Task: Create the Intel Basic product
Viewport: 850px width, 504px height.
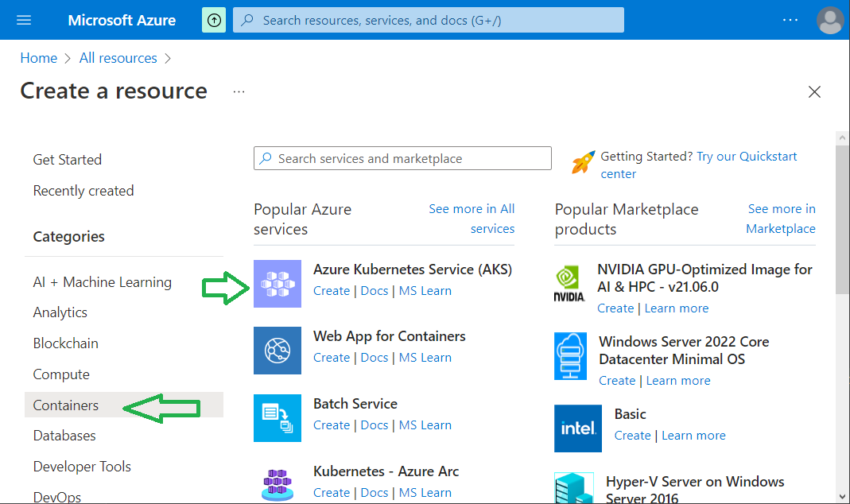Action: pos(632,436)
